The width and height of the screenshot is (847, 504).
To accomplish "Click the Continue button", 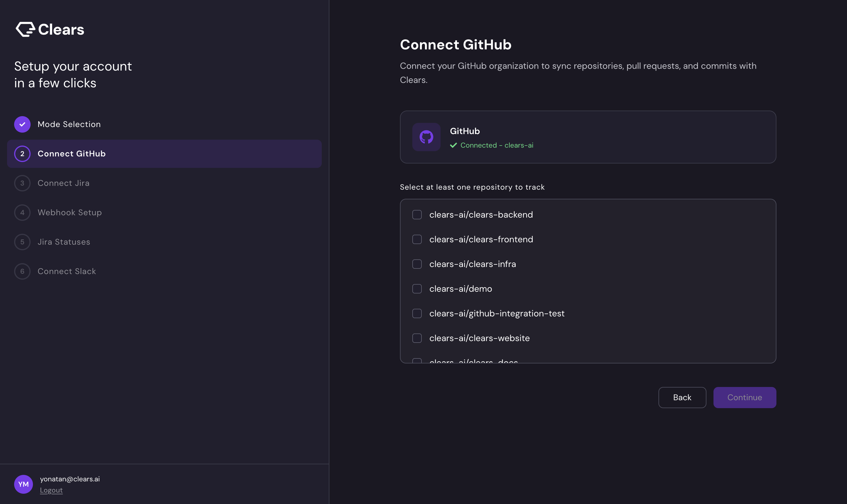I will 745,397.
